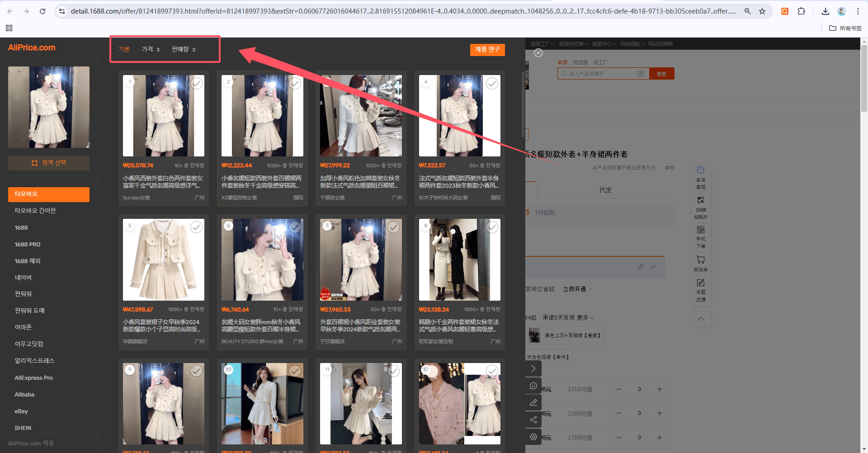This screenshot has height=453, width=868.
Task: Click the 1688 AIBUY icon
Action: click(x=701, y=208)
